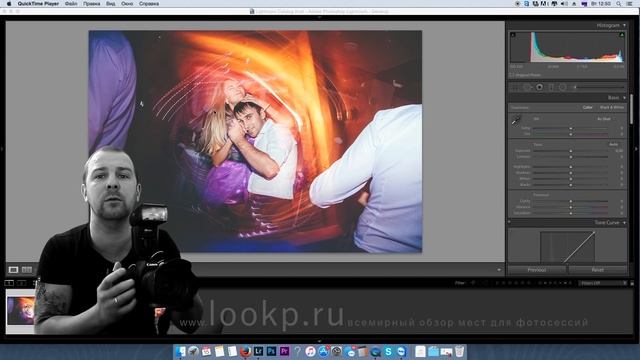Select the photo thumbnail in filmstrip

21,311
